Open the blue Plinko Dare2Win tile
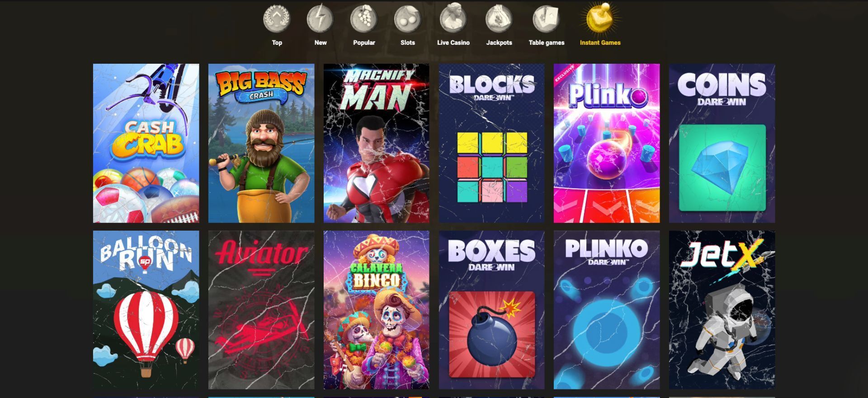 click(607, 310)
